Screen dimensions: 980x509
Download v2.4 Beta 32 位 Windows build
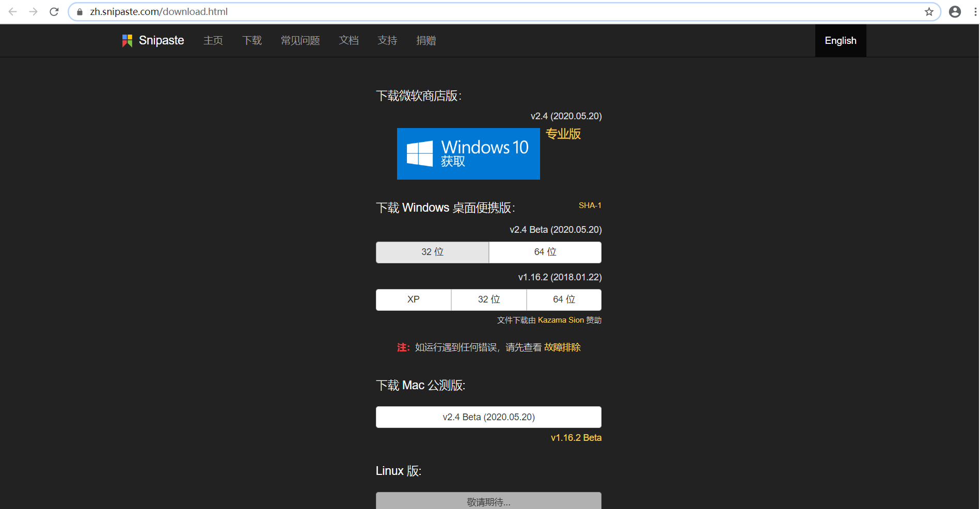coord(432,252)
